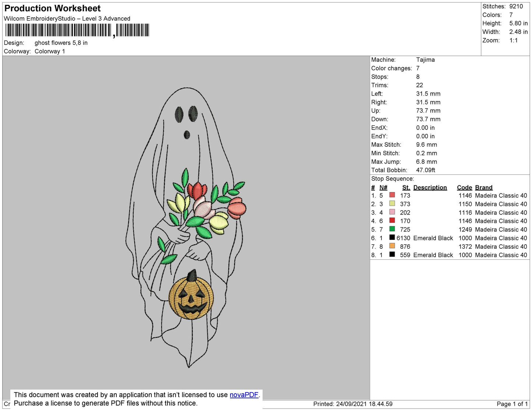This screenshot has height=411, width=532.
Task: Click the Stops value '8'
Action: point(418,77)
